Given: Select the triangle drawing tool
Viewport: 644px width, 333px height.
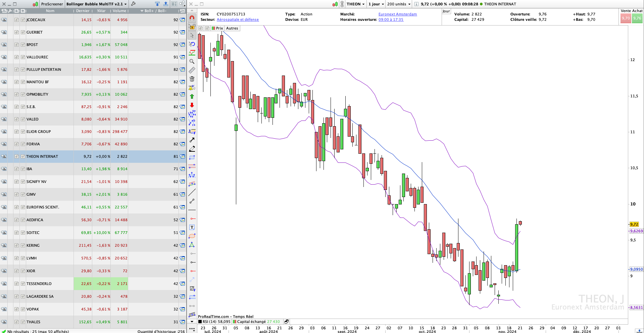Looking at the screenshot, I should coord(192,245).
